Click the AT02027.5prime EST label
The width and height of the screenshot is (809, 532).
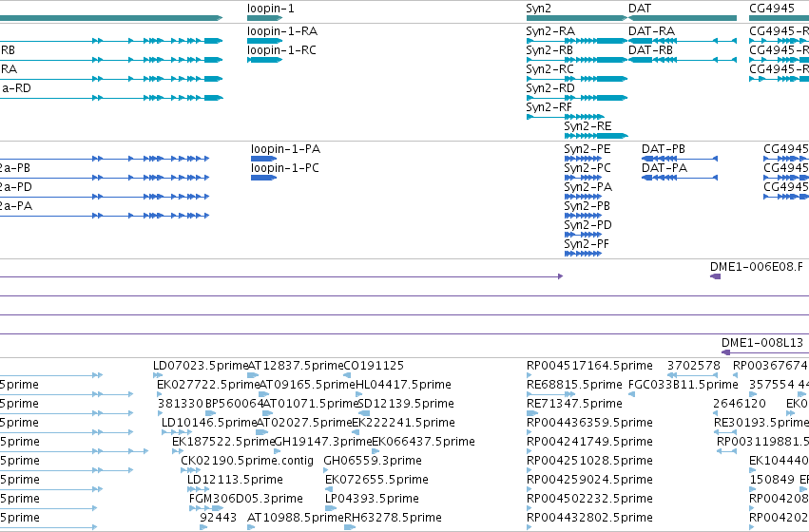pos(304,423)
